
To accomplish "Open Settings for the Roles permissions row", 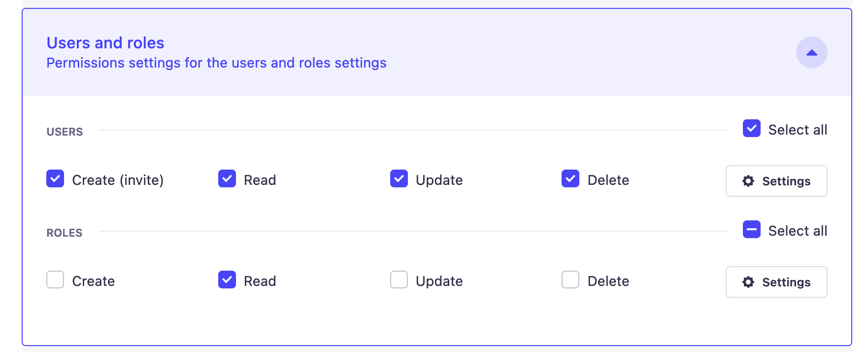I will click(x=776, y=282).
